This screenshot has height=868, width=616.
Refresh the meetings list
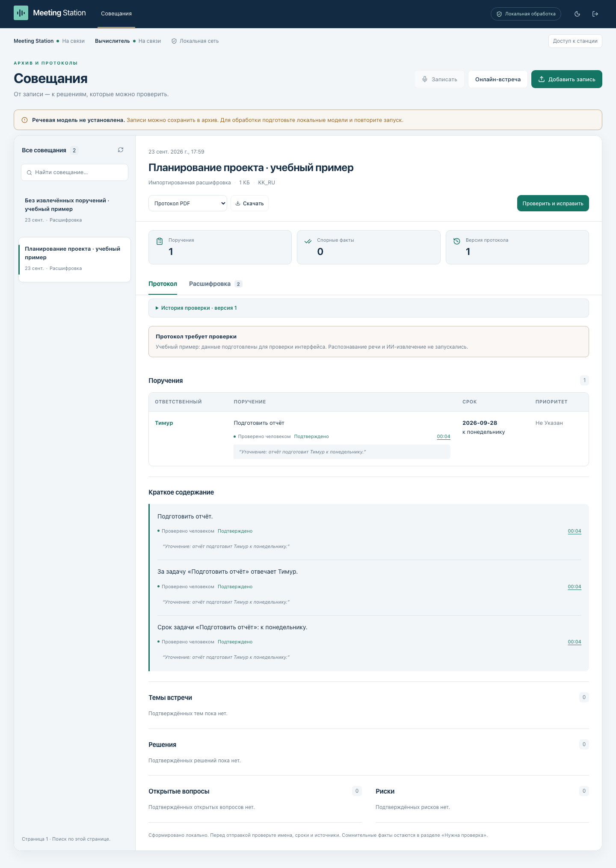coord(121,150)
